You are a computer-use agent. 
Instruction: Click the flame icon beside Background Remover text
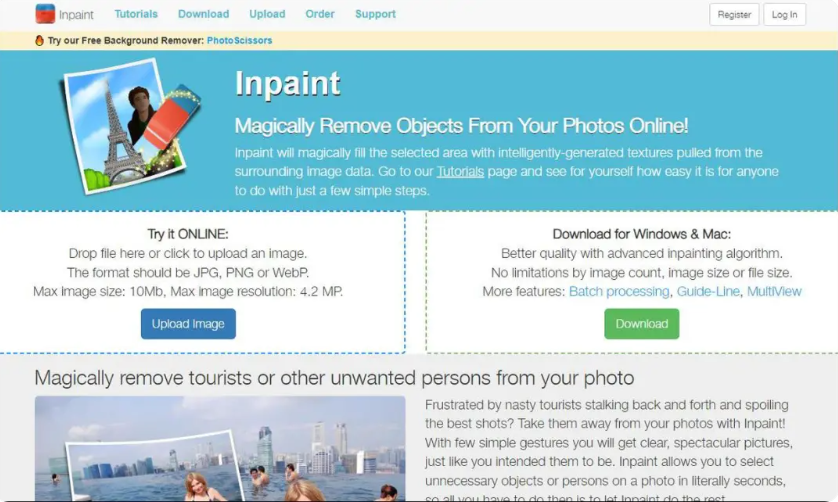click(39, 41)
